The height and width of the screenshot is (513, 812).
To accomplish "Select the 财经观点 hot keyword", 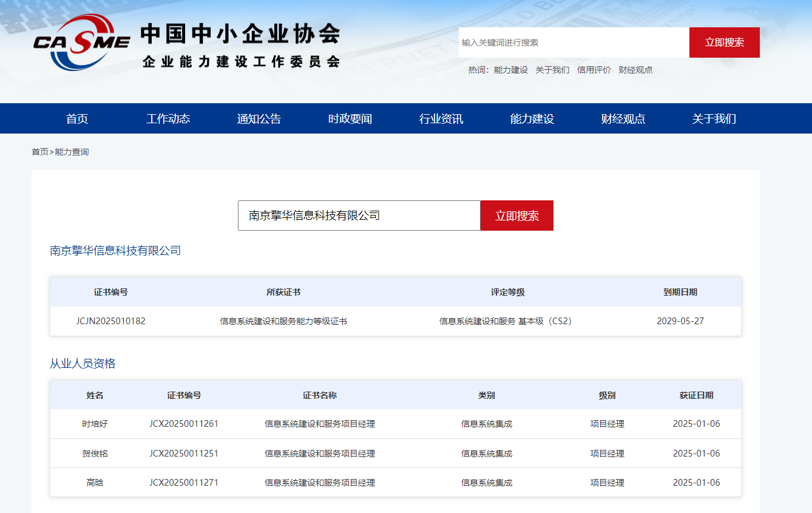I will pos(635,70).
